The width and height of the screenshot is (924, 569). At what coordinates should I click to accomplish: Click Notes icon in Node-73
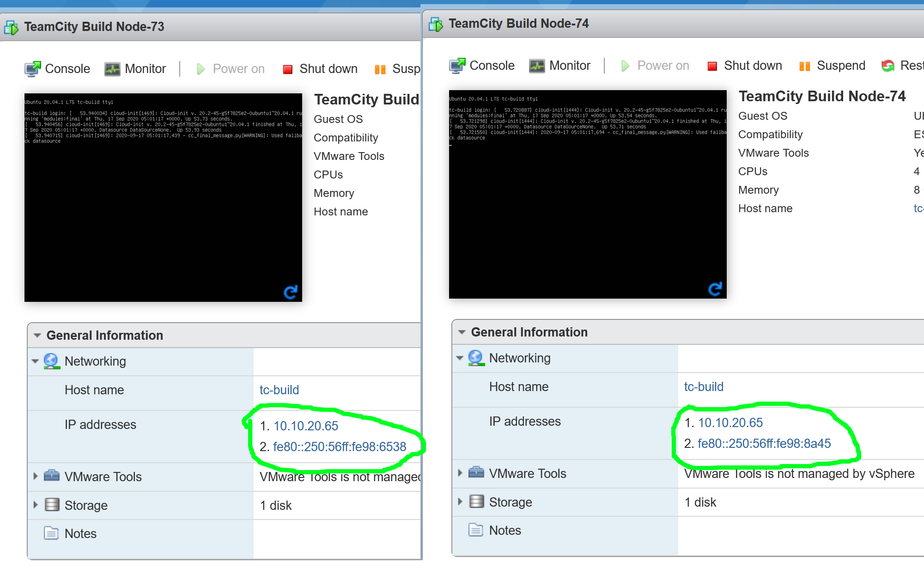coord(51,533)
